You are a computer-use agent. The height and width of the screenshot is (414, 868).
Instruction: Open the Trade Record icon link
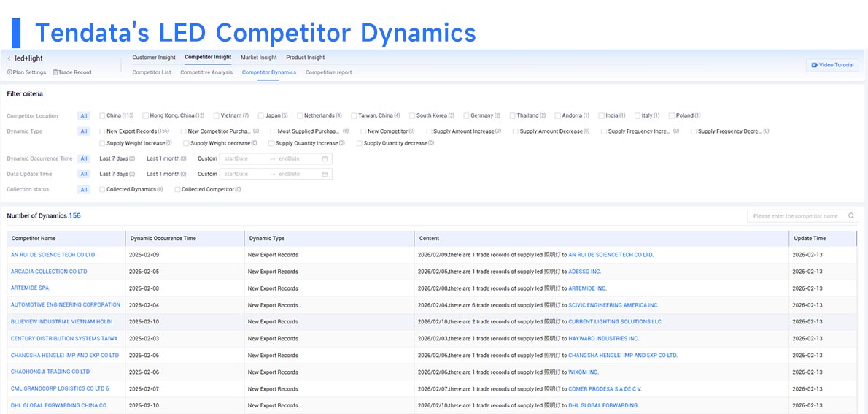(x=55, y=72)
